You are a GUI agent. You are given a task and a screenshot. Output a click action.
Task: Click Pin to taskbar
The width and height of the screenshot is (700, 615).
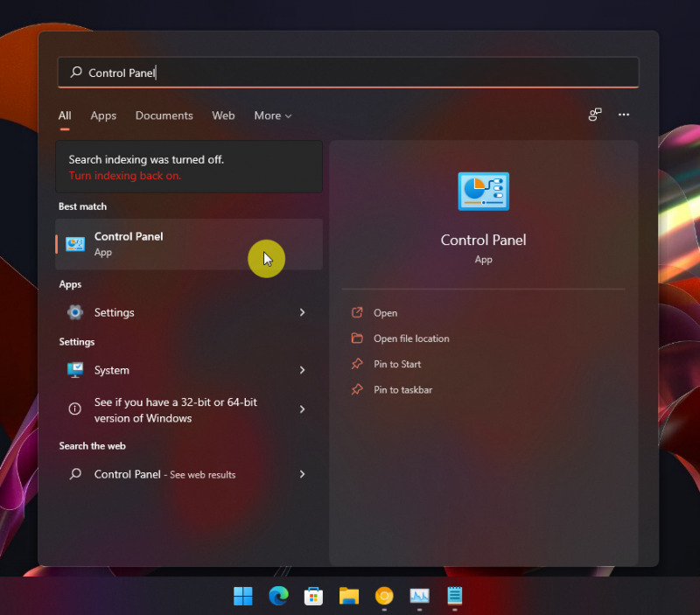click(x=402, y=389)
